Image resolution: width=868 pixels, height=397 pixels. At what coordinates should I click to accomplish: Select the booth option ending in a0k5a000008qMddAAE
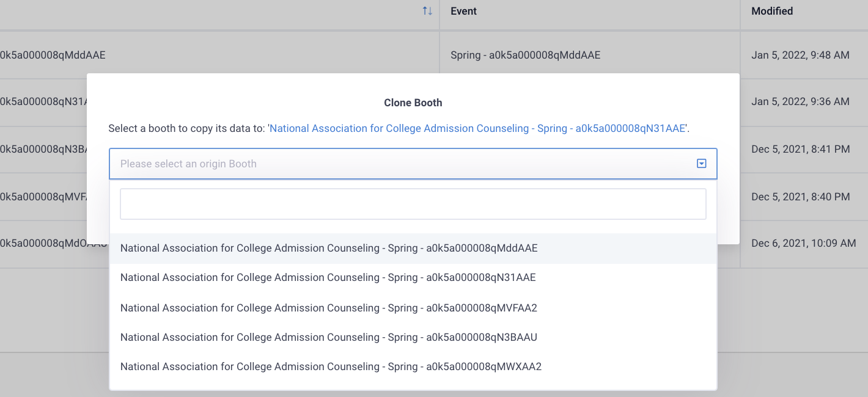tap(329, 248)
